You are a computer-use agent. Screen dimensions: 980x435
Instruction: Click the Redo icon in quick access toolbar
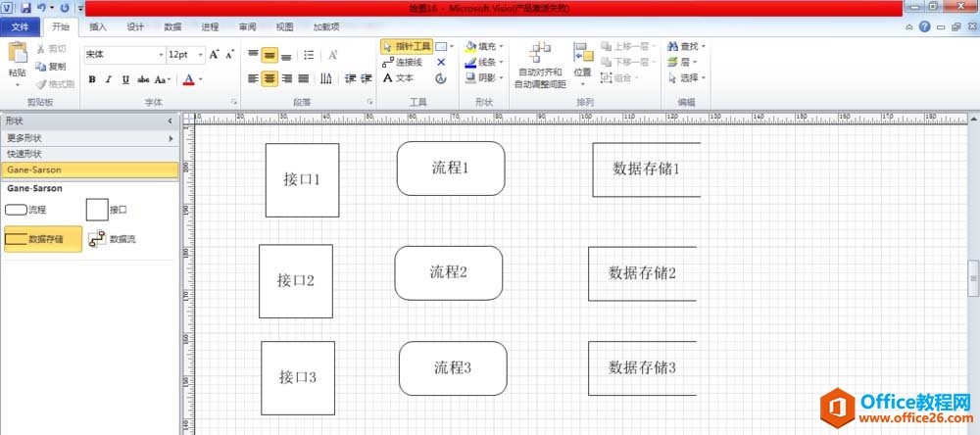coord(65,8)
